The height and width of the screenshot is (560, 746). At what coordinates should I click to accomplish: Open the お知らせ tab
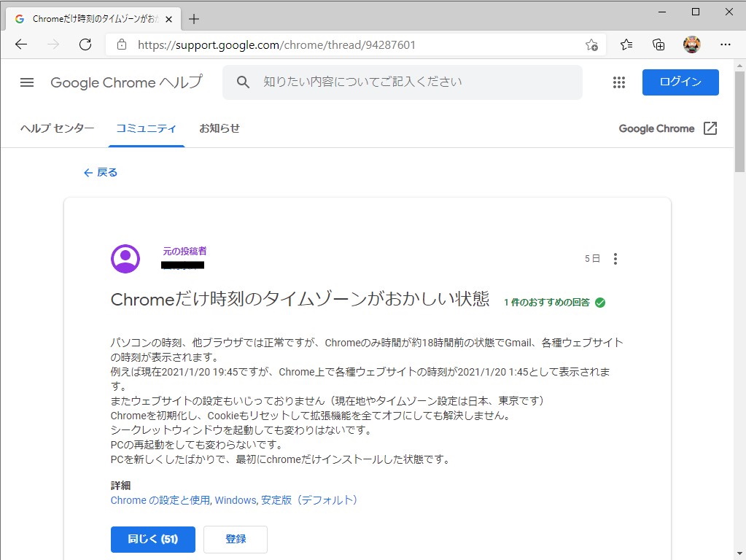pyautogui.click(x=219, y=128)
